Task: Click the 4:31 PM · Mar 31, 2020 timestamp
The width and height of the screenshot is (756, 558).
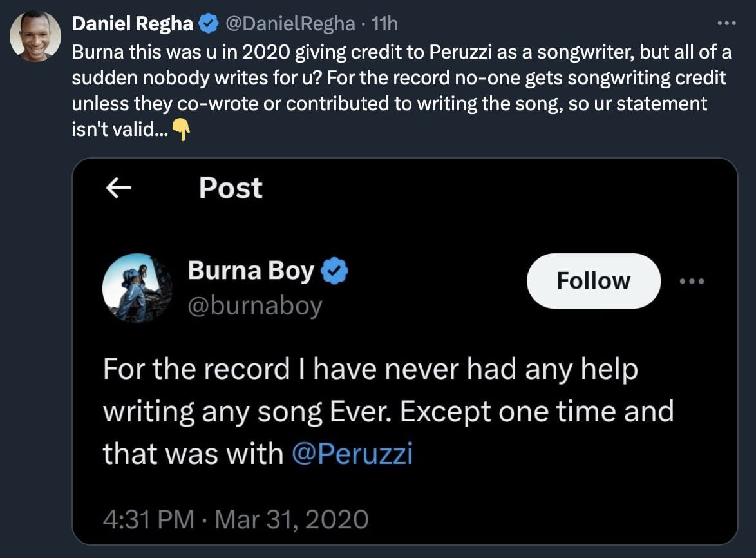Action: point(236,518)
